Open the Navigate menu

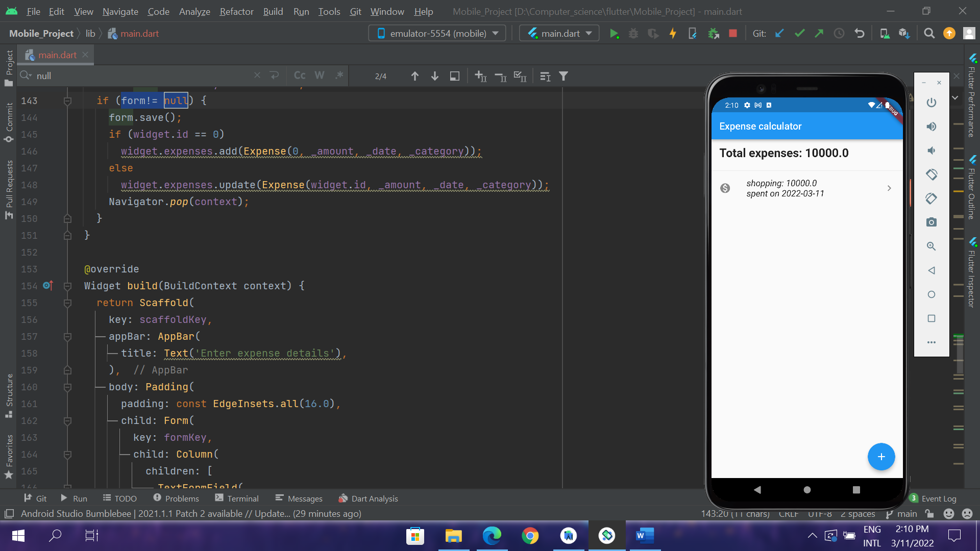point(120,11)
